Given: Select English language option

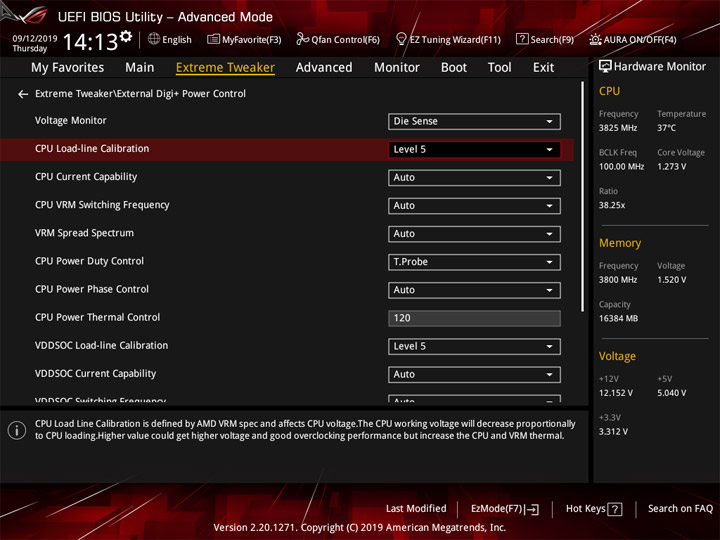Looking at the screenshot, I should [177, 40].
